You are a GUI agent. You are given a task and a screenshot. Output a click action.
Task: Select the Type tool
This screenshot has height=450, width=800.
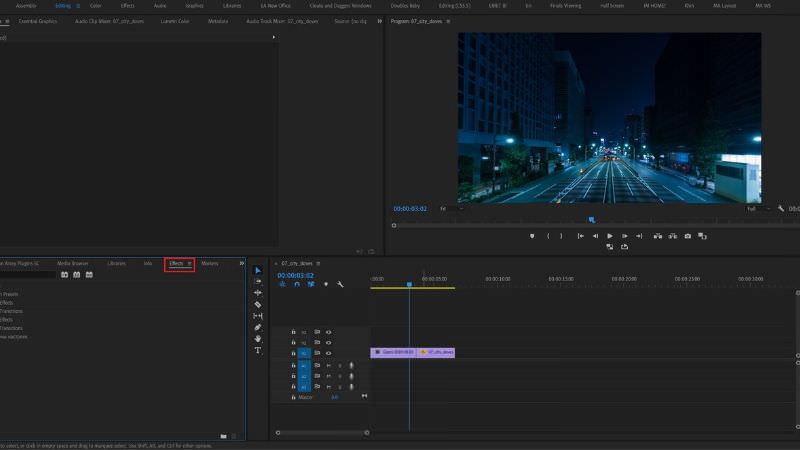(x=258, y=351)
